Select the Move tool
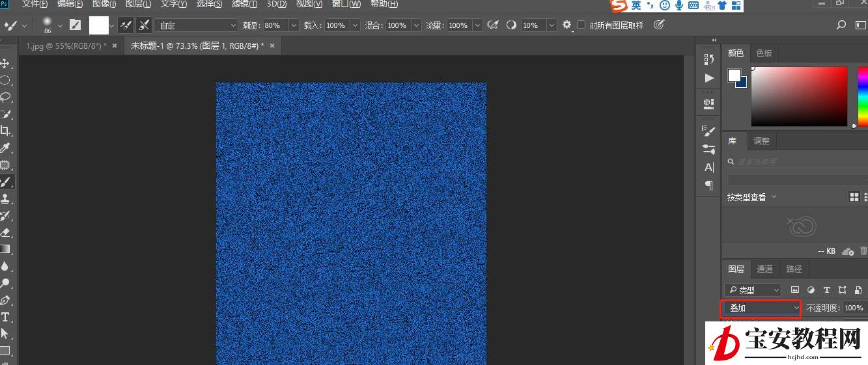This screenshot has width=868, height=365. (x=5, y=63)
